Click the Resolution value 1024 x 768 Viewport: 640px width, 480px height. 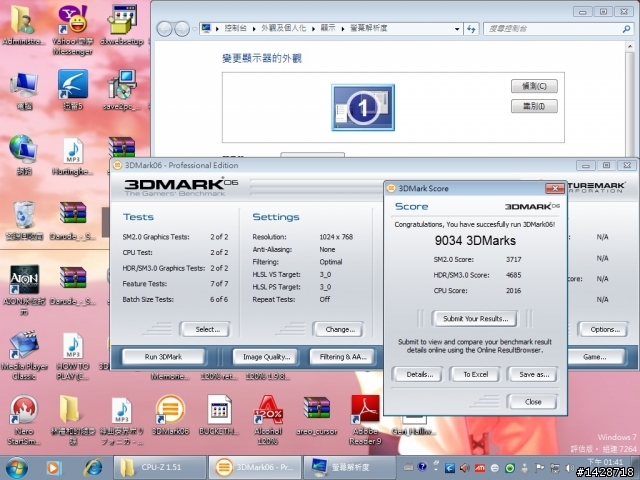coord(336,237)
